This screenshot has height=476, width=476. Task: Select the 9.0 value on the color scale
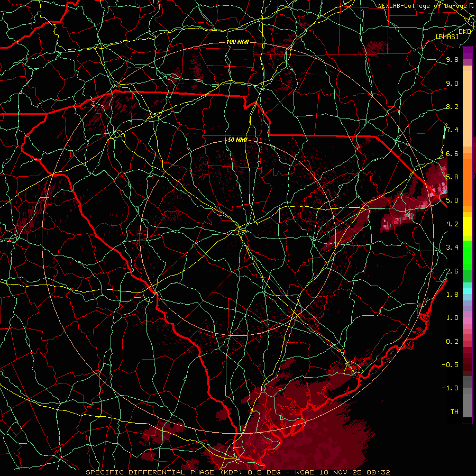coord(452,83)
